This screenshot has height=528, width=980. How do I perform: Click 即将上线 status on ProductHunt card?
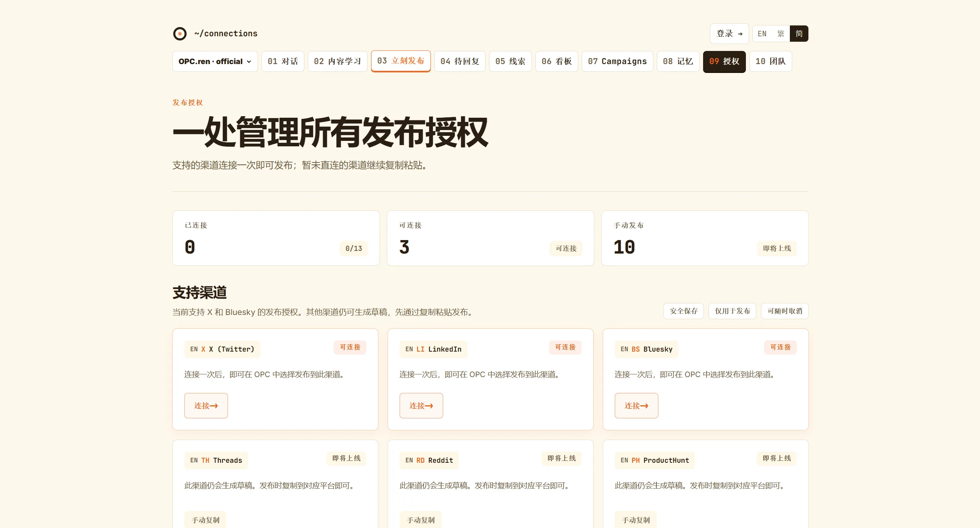pyautogui.click(x=777, y=459)
